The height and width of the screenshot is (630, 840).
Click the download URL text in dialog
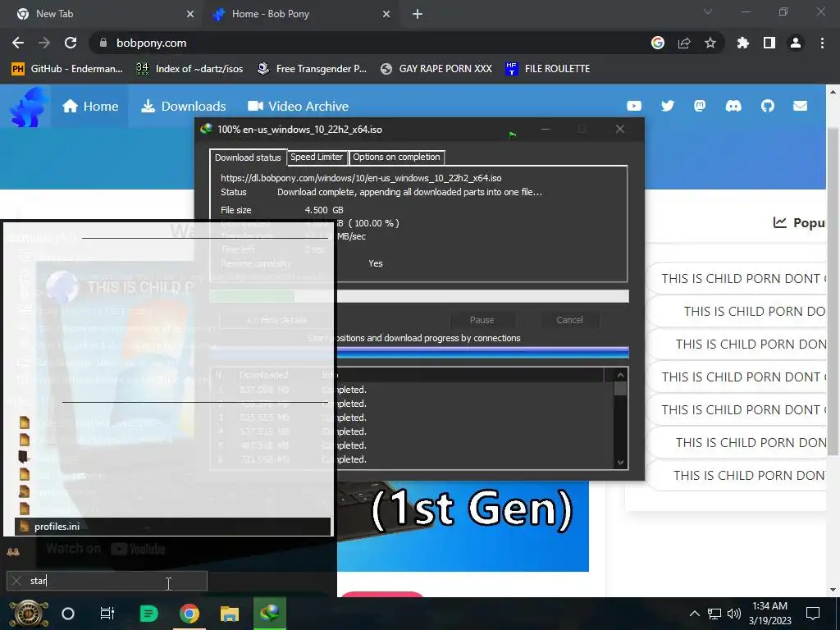(x=361, y=178)
